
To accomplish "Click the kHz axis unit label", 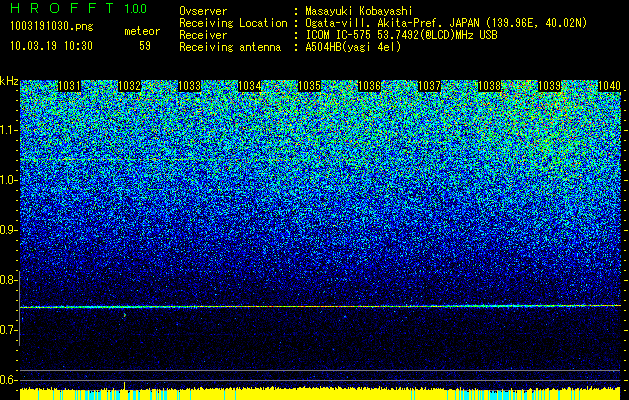I will pyautogui.click(x=9, y=81).
